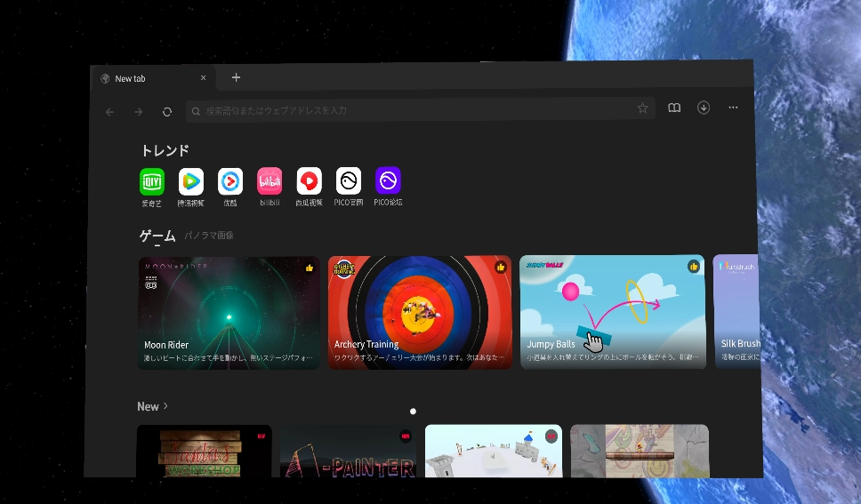The width and height of the screenshot is (861, 504).
Task: Click the thumbs-up badge on Archery Training
Action: click(501, 268)
